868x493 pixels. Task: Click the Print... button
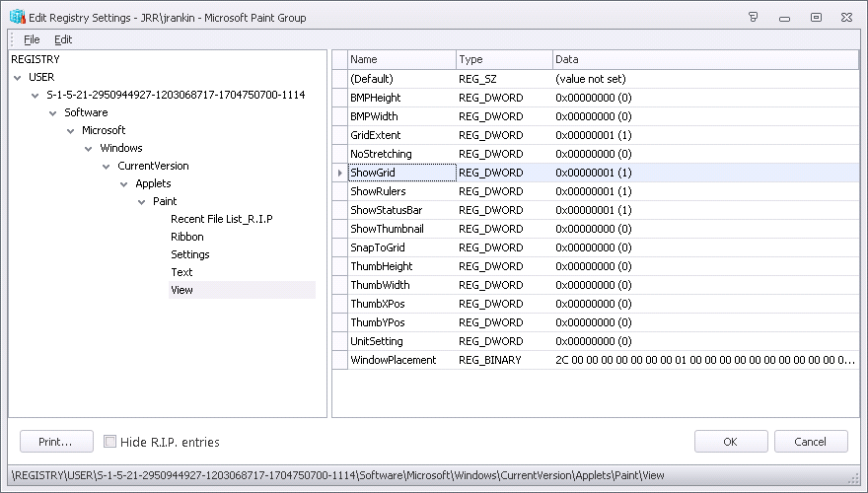(56, 442)
